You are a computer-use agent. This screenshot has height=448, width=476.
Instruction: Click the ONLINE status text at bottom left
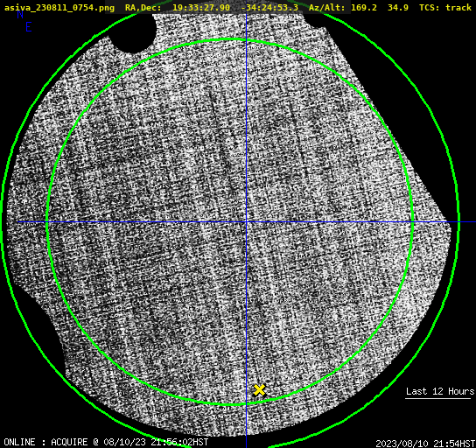19,442
